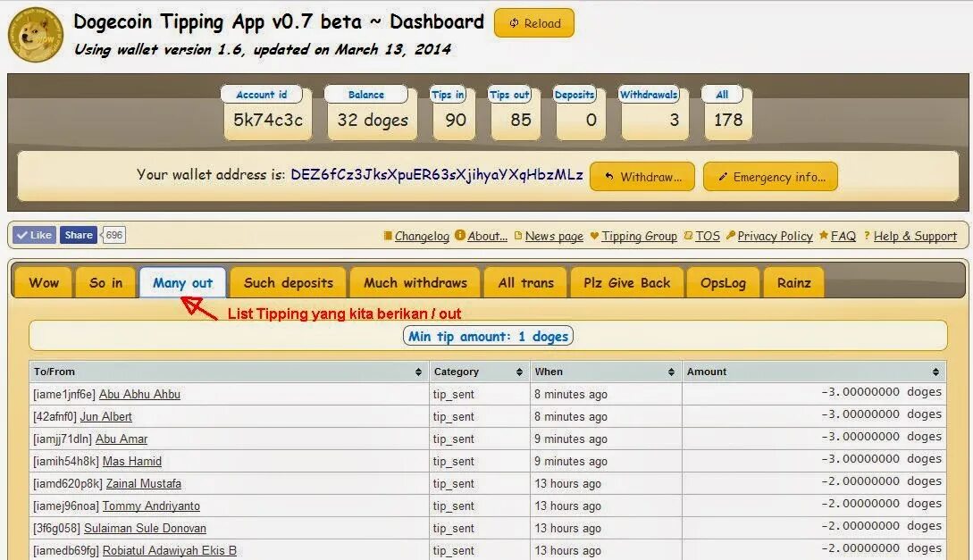This screenshot has height=560, width=973.
Task: Select the Many out tab
Action: coord(182,283)
